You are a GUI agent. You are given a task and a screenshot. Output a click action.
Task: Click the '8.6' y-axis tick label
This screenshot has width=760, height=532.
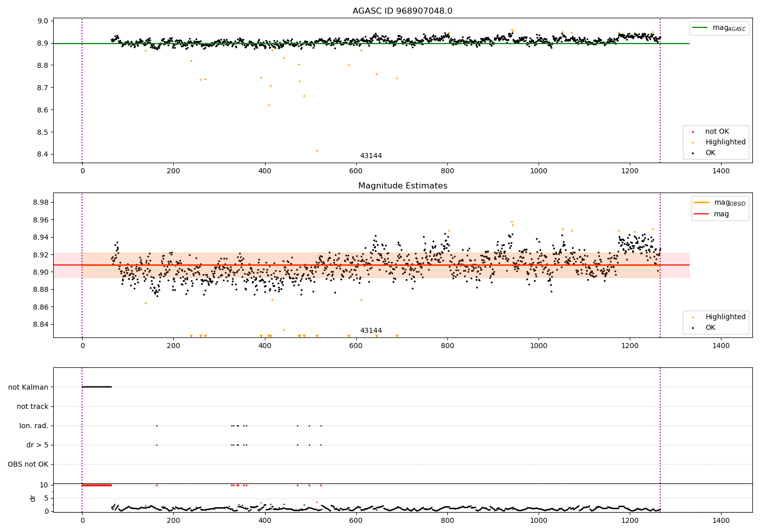[x=44, y=110]
